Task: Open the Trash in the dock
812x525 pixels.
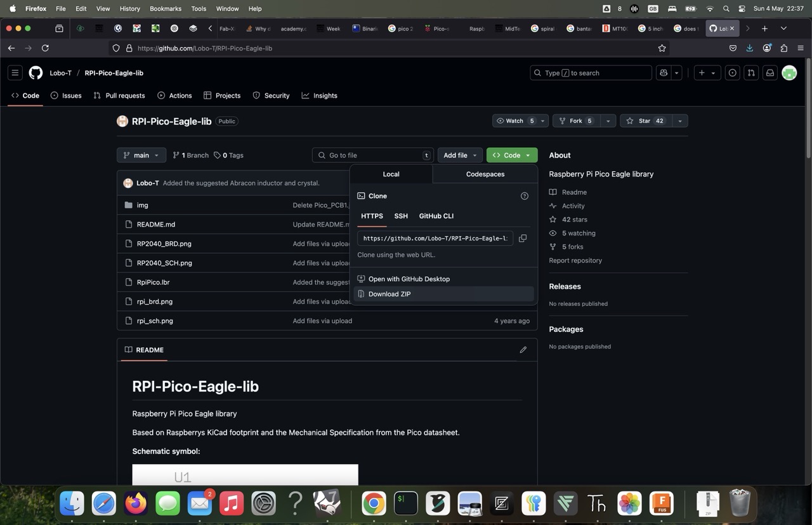Action: [x=740, y=503]
